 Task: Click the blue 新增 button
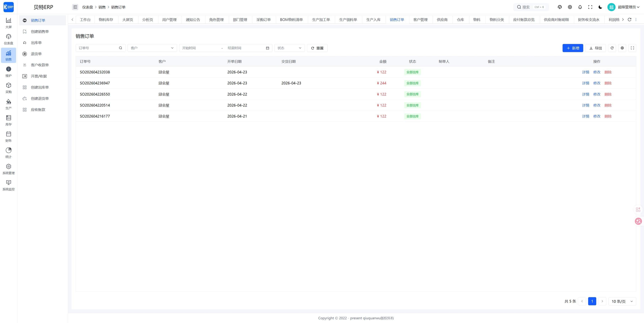[573, 48]
